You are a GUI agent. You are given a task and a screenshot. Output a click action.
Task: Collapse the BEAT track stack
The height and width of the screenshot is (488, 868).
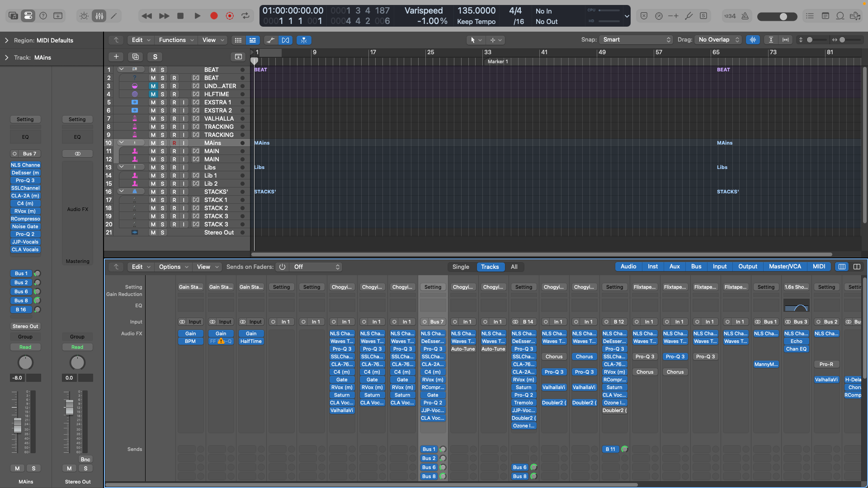pyautogui.click(x=121, y=70)
